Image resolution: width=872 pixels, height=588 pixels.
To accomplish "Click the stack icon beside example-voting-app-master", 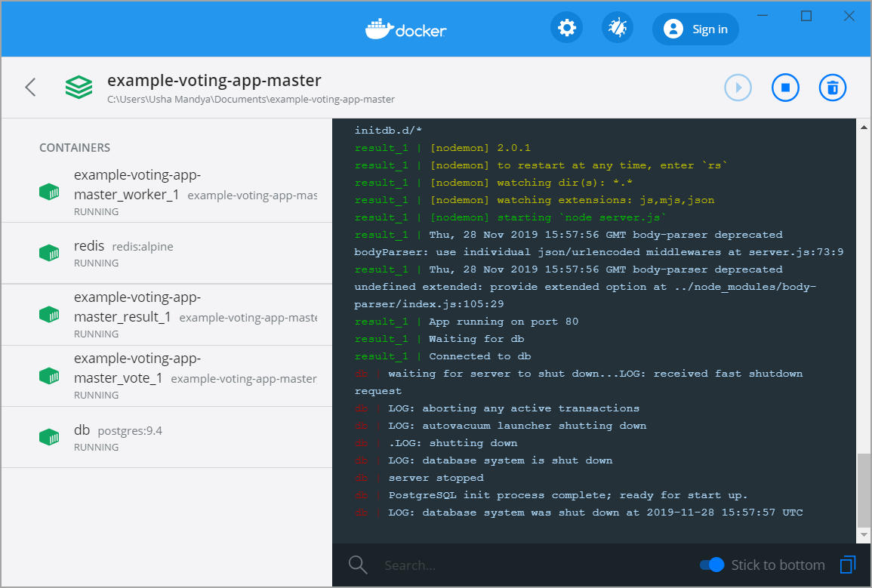I will point(79,87).
